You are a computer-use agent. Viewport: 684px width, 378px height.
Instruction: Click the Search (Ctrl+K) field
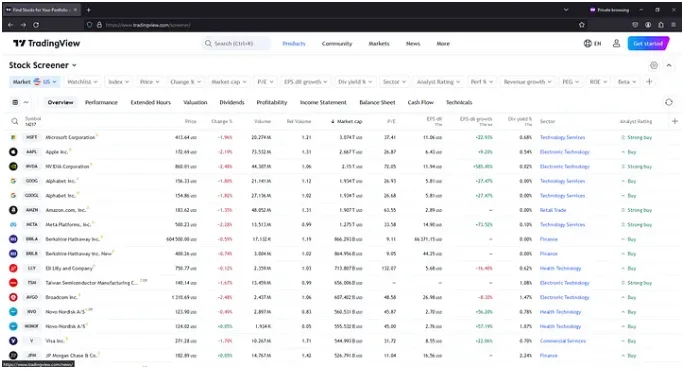pyautogui.click(x=236, y=44)
